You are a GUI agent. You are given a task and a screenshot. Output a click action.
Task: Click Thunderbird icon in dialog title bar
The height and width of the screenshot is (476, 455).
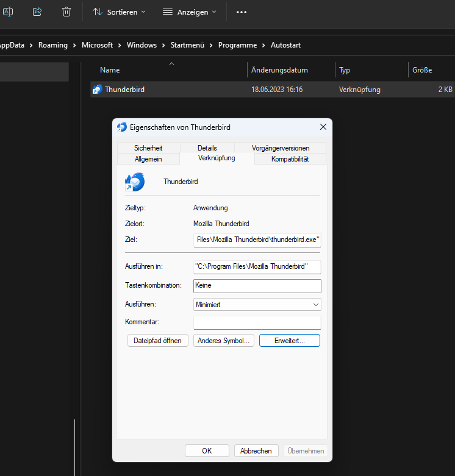pos(122,127)
